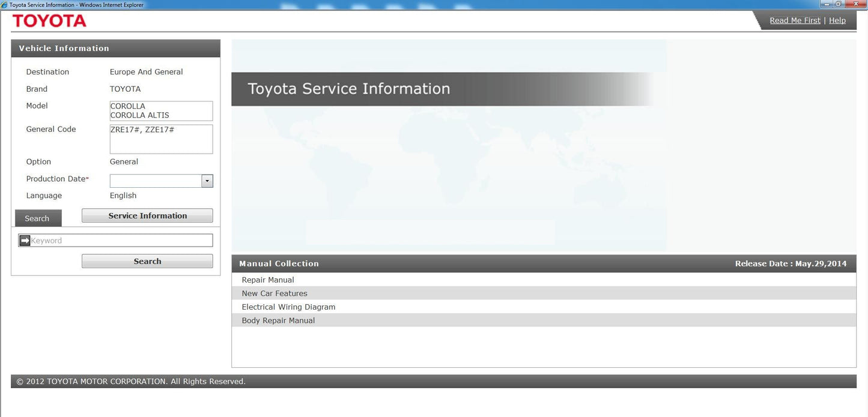Switch to the Search tab

(38, 218)
